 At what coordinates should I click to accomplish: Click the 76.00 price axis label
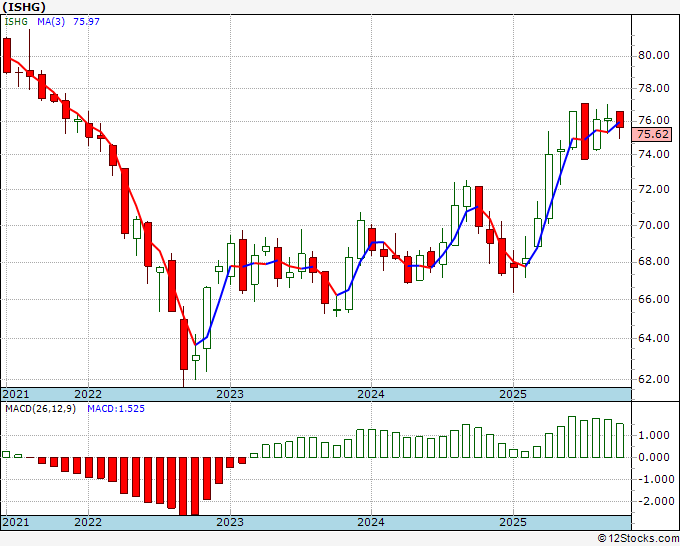(x=653, y=120)
